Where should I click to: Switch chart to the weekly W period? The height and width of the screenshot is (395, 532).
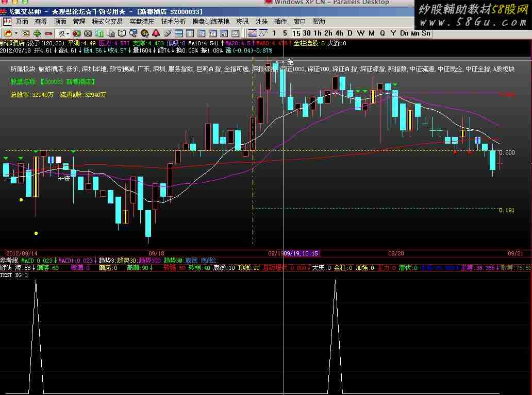click(x=361, y=33)
